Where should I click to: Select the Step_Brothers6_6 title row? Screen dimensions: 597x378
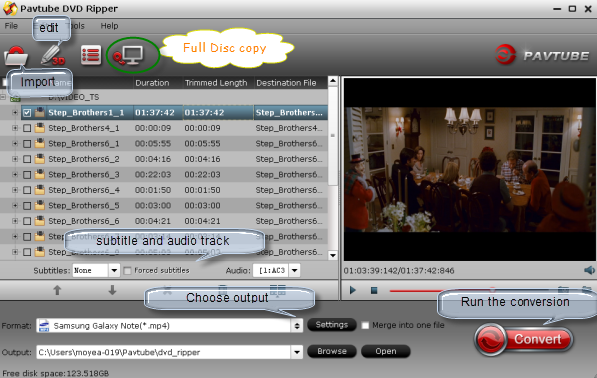pyautogui.click(x=164, y=221)
